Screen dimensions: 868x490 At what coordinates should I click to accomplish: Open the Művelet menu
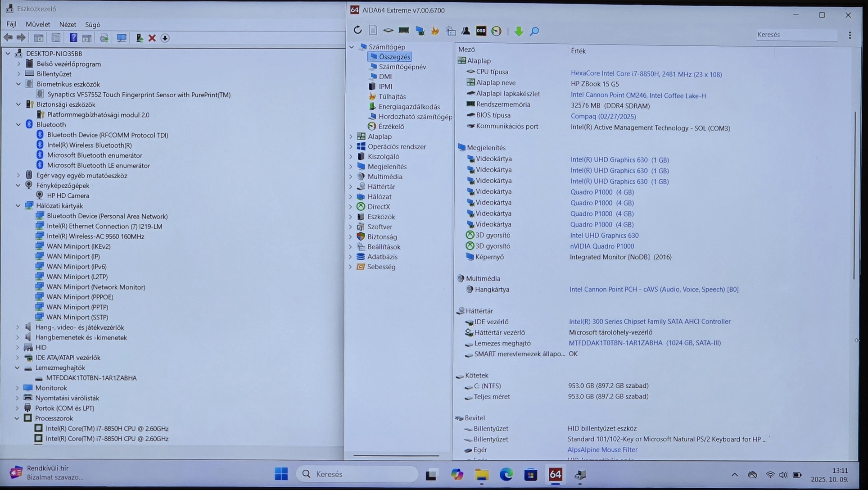click(x=38, y=24)
